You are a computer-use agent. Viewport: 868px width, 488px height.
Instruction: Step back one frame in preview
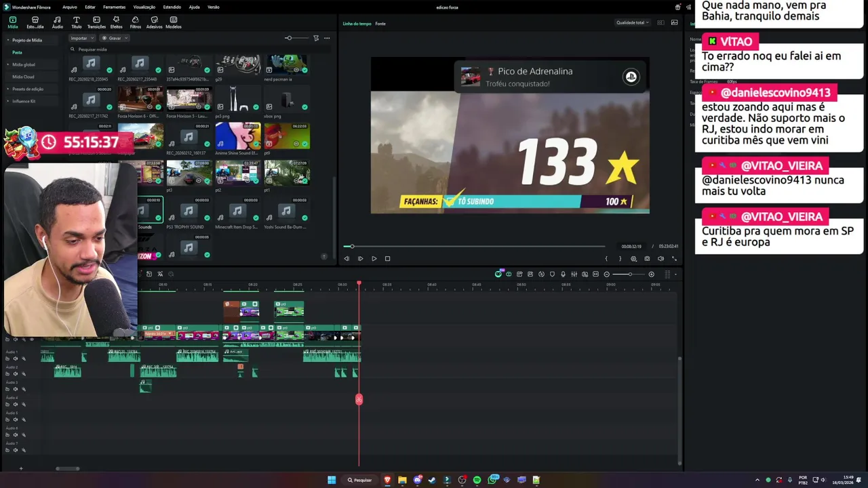347,258
